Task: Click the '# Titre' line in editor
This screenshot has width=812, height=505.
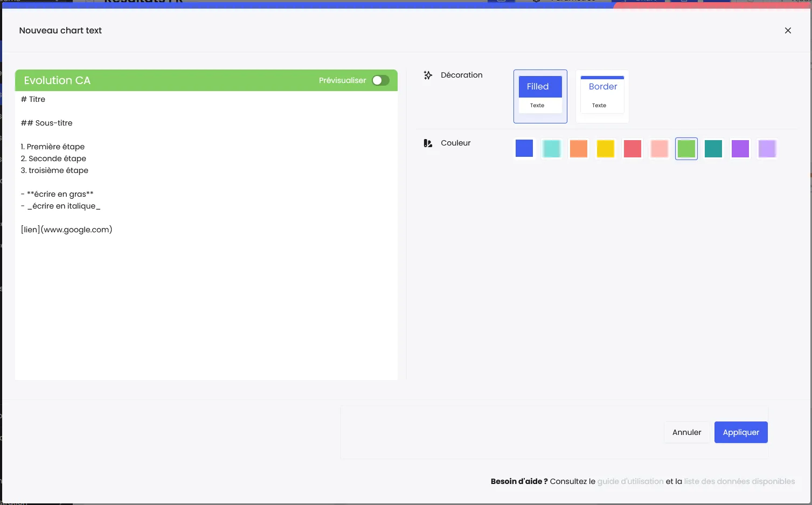Action: 33,99
